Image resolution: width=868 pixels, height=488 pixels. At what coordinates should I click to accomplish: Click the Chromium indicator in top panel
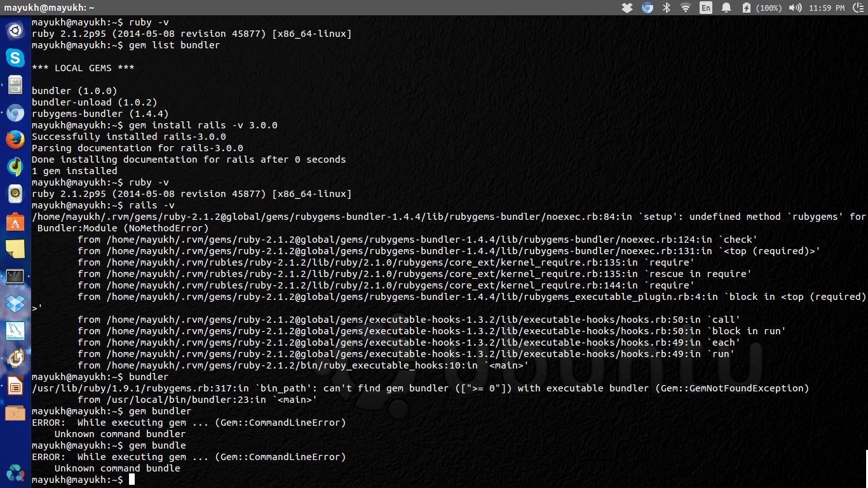coord(648,8)
